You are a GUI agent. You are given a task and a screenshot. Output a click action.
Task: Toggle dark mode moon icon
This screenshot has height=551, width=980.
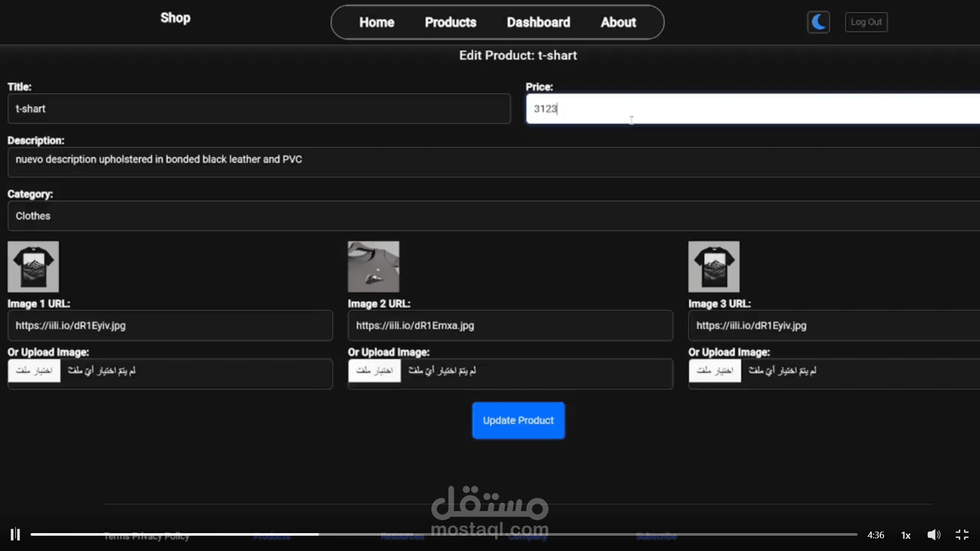[x=818, y=22]
